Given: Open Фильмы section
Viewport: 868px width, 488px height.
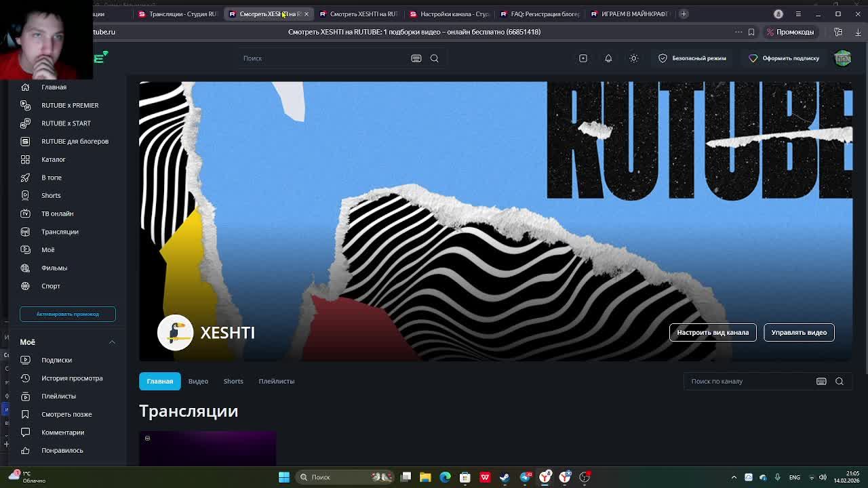Looking at the screenshot, I should click(x=54, y=268).
